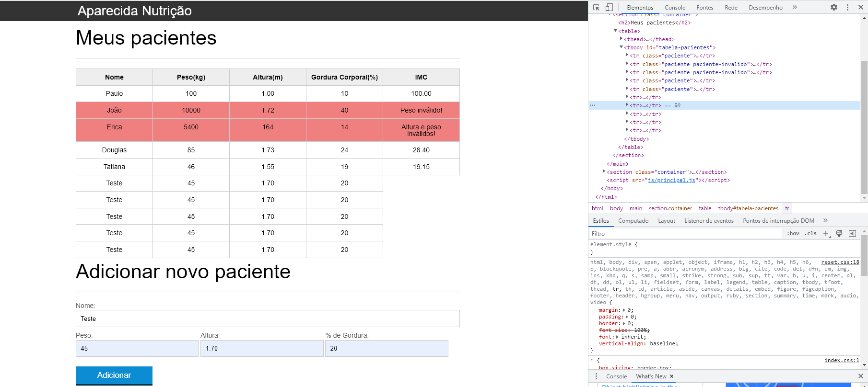The width and height of the screenshot is (868, 387).
Task: Focus the % de Gordura input field
Action: point(387,348)
